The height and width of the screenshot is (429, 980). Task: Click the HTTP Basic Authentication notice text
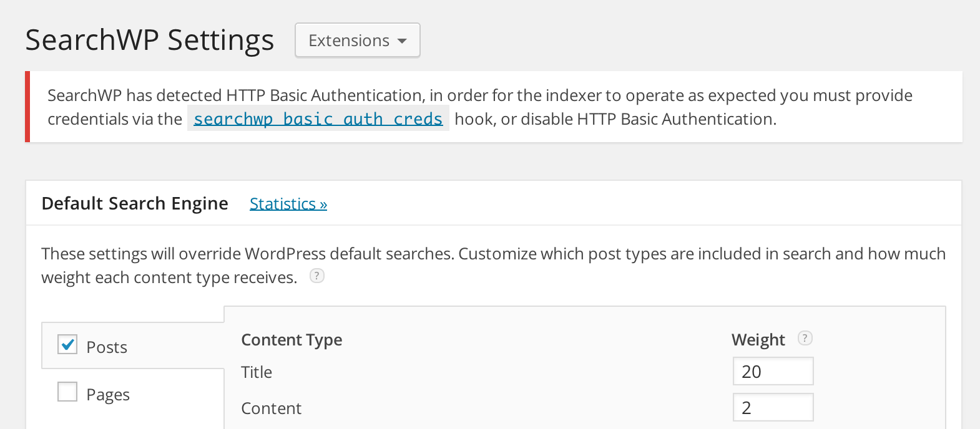tap(480, 107)
